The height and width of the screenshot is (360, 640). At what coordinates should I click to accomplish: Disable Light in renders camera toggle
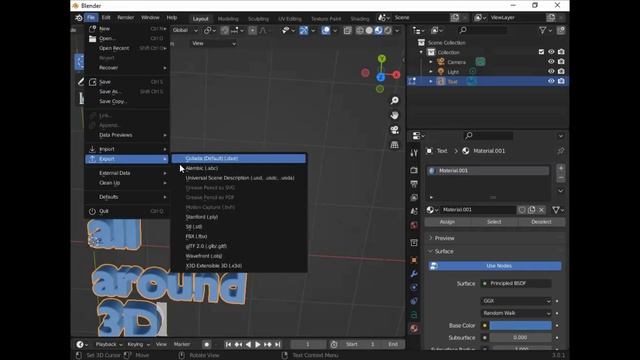point(561,71)
